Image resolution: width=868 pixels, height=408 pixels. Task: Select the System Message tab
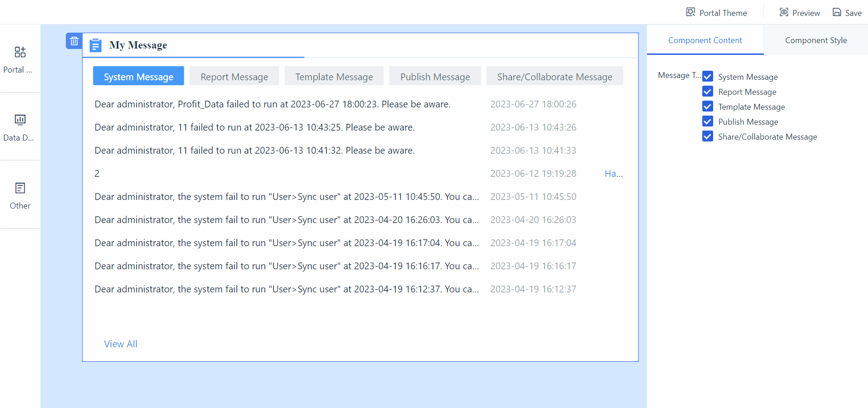139,76
